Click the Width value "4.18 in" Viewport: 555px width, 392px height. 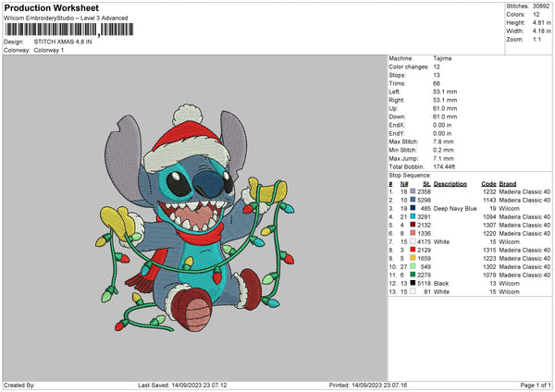pyautogui.click(x=541, y=31)
